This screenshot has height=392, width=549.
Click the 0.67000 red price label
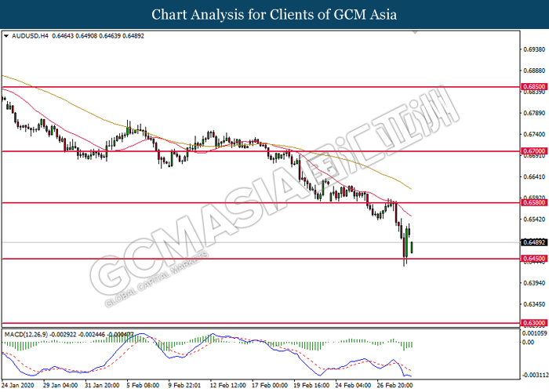[533, 151]
